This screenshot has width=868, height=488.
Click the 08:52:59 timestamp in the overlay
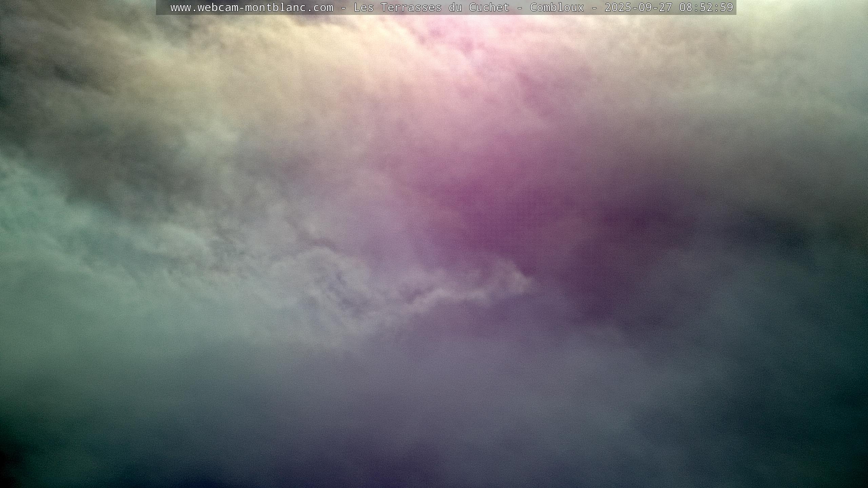[x=706, y=7]
